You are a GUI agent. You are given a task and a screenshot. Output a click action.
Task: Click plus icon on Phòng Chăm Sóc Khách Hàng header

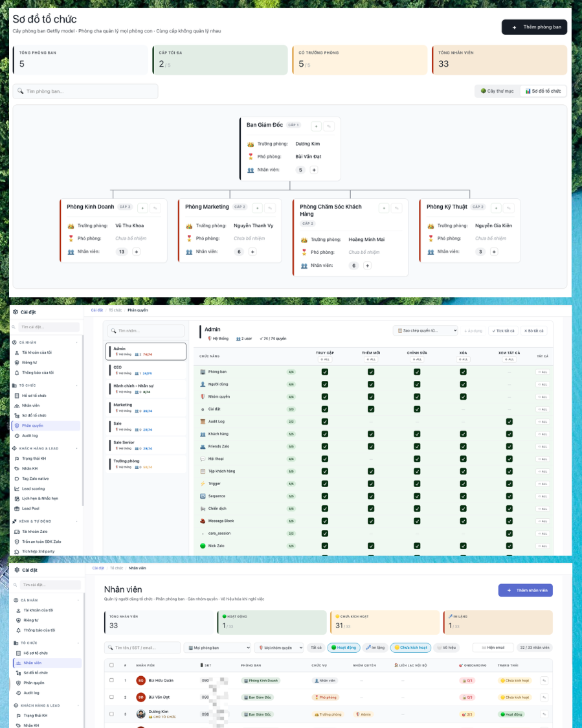click(384, 208)
